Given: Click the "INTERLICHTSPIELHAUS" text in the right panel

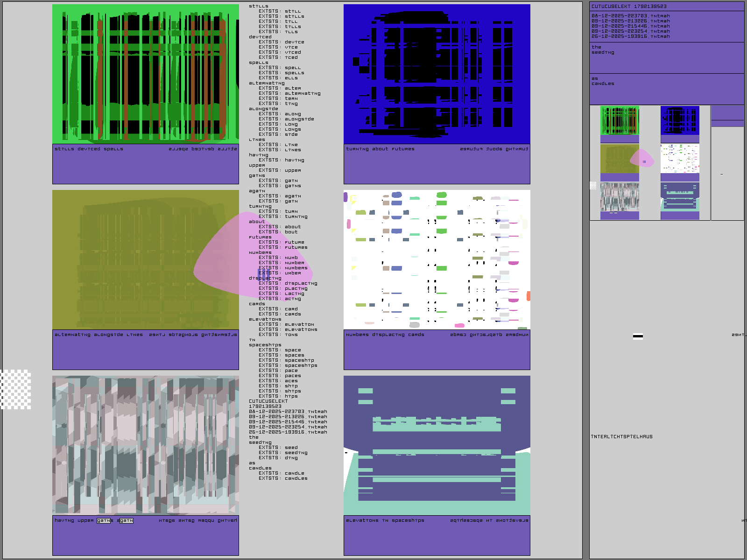Looking at the screenshot, I should point(621,437).
